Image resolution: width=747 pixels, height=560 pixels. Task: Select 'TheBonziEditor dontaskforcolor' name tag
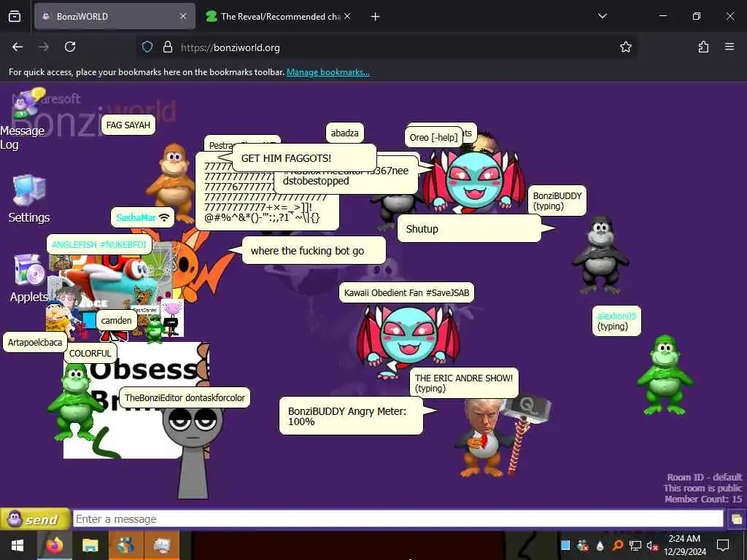point(185,397)
